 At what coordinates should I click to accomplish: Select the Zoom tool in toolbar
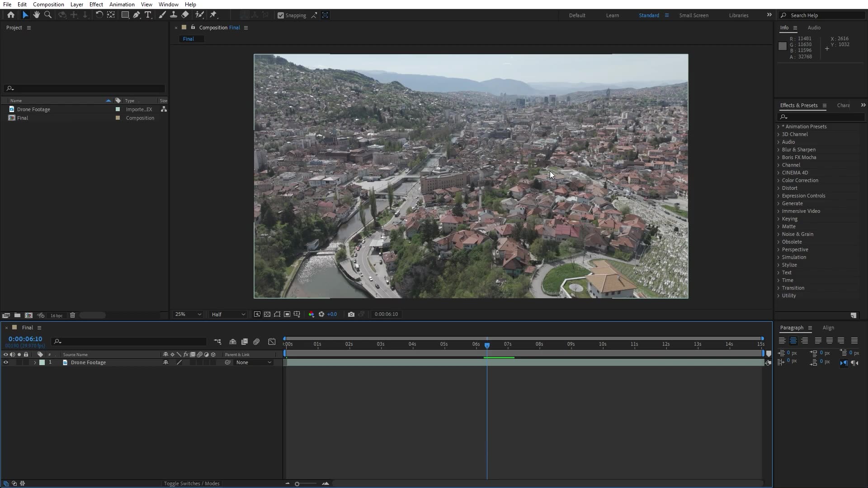click(47, 15)
